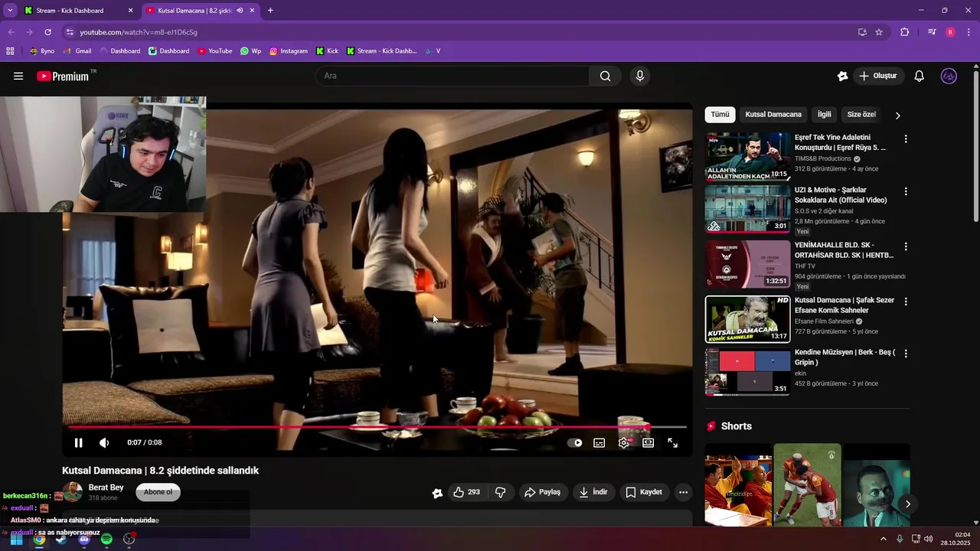The image size is (980, 551).
Task: Open YENİMAHALLE BLD. SK video thumbnail
Action: click(x=747, y=264)
